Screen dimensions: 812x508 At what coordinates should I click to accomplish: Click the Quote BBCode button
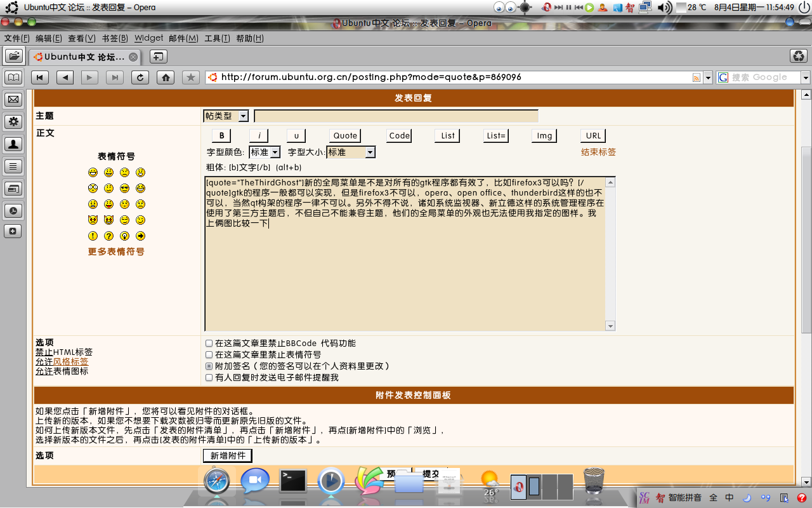tap(346, 136)
